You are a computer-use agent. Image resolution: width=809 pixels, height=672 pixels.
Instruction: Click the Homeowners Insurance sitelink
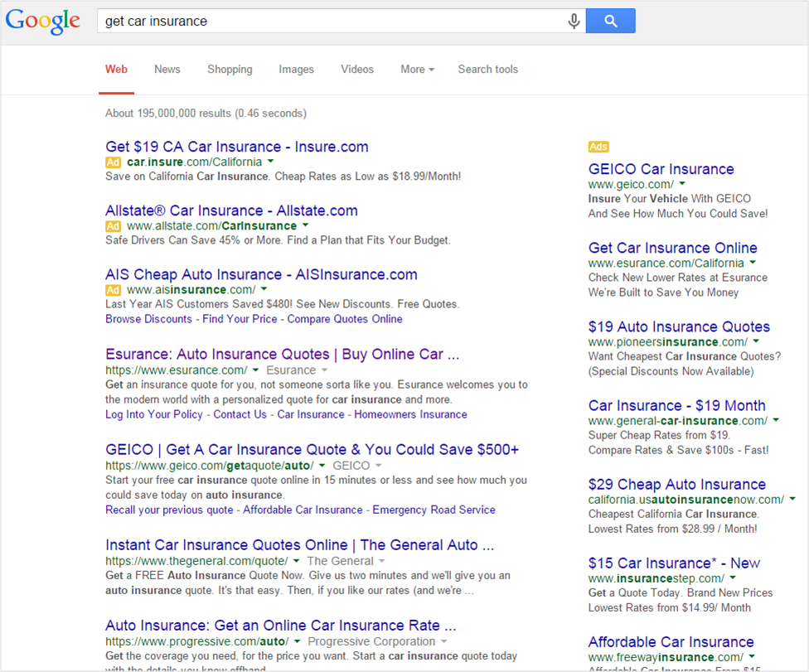click(x=410, y=414)
